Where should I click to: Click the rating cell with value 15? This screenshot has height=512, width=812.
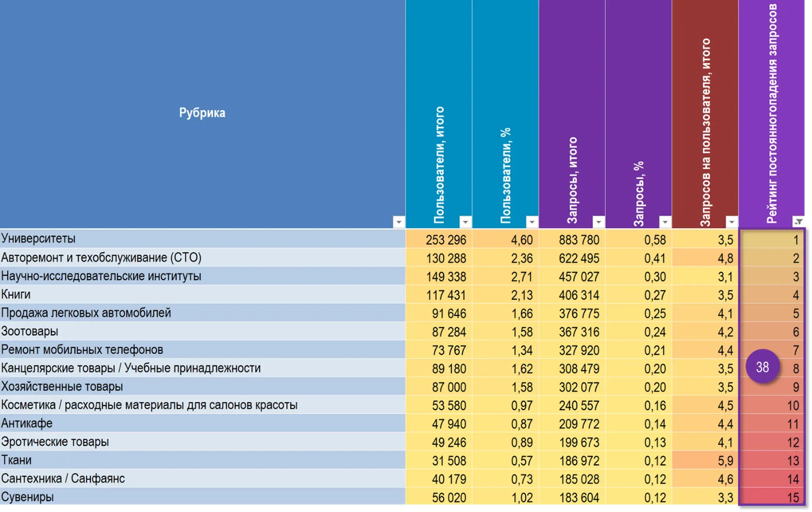pos(772,497)
